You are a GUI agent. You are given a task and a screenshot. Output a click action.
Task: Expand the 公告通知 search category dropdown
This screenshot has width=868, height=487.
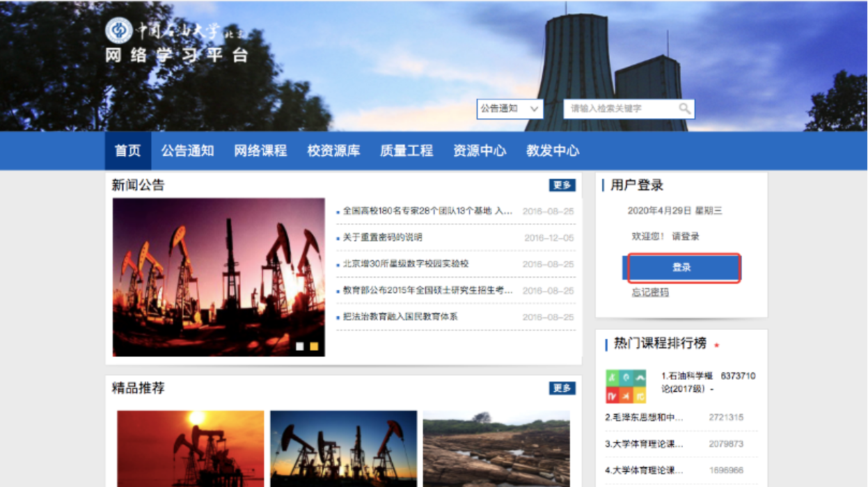(x=510, y=109)
